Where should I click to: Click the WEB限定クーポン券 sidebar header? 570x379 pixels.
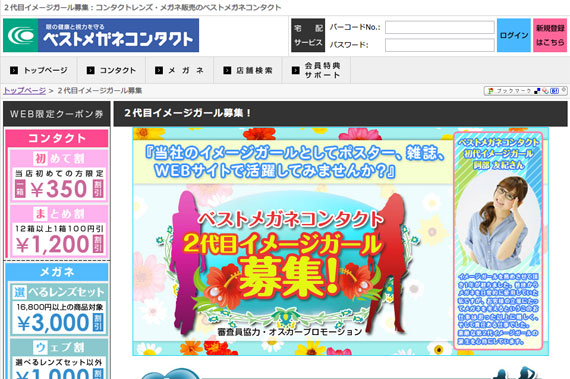tap(56, 114)
